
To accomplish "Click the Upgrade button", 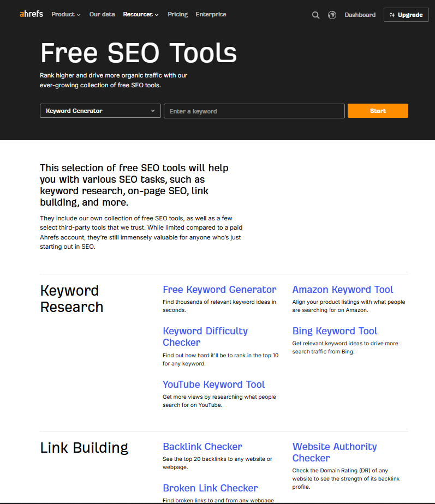I will tap(406, 15).
